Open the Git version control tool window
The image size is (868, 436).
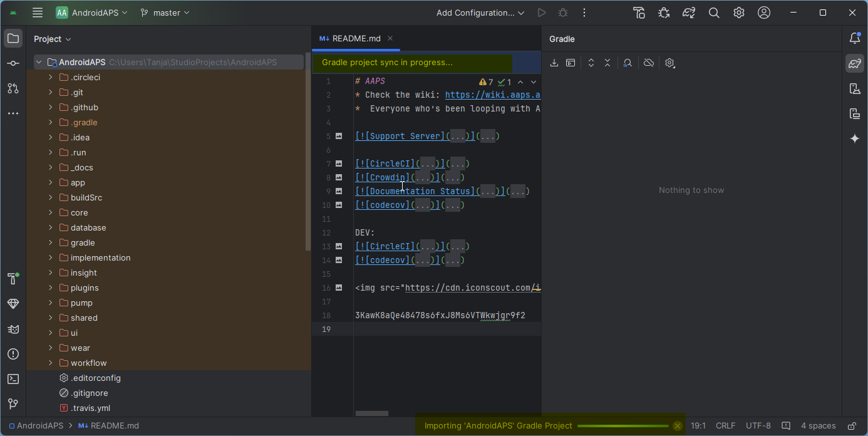tap(13, 404)
